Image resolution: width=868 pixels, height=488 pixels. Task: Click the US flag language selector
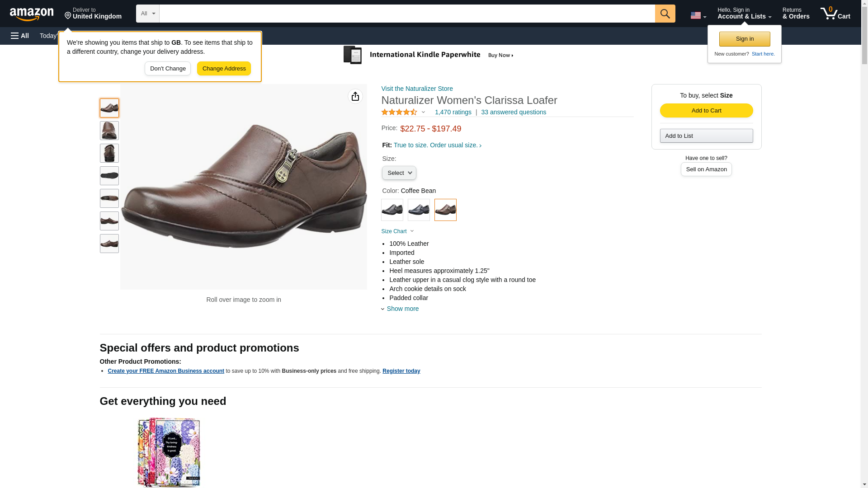click(698, 15)
